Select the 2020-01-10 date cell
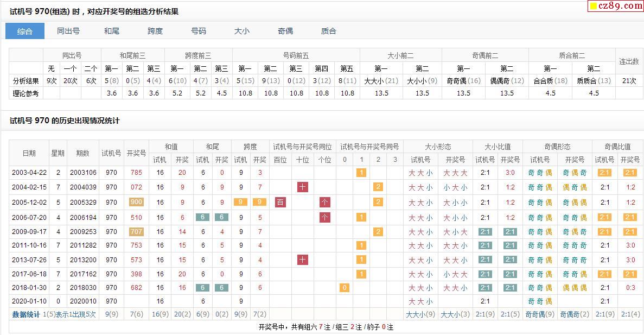Screen dimensions: 644x335 tap(29, 301)
